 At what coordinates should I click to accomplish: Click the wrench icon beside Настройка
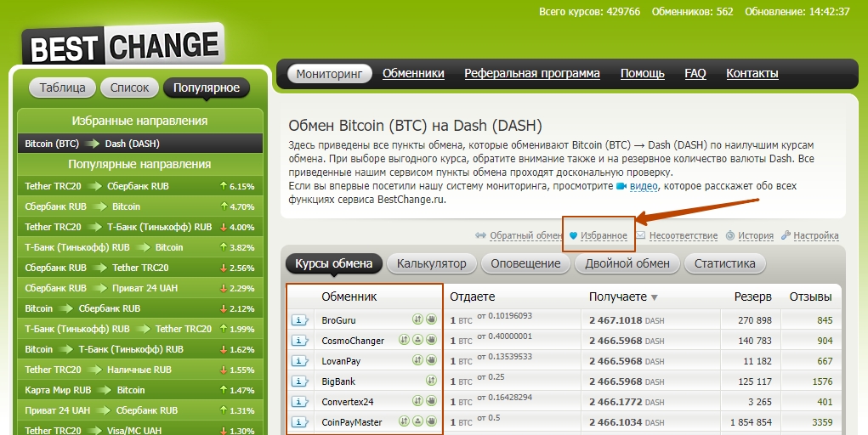pyautogui.click(x=786, y=235)
